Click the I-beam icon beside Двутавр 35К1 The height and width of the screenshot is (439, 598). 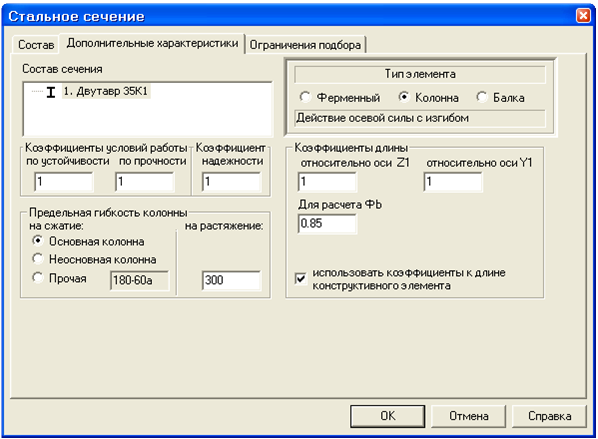(x=51, y=92)
